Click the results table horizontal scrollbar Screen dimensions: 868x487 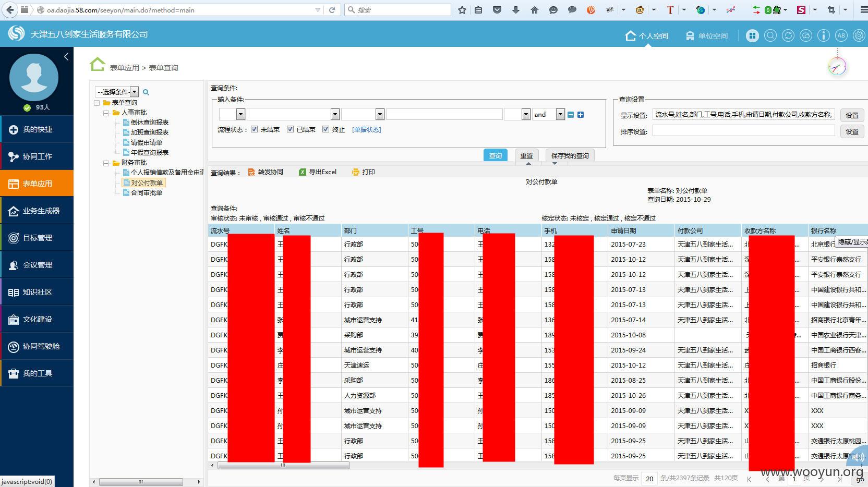[x=283, y=465]
